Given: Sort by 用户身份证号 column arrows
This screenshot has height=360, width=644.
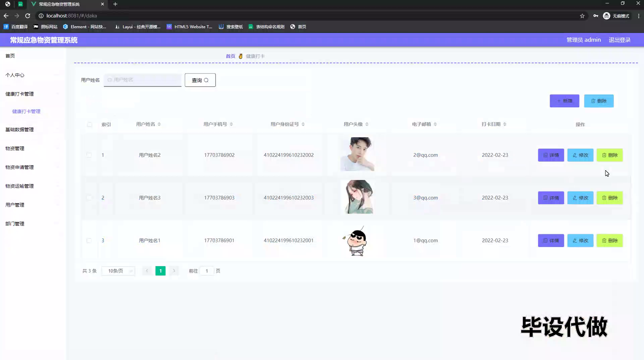Looking at the screenshot, I should coord(303,124).
